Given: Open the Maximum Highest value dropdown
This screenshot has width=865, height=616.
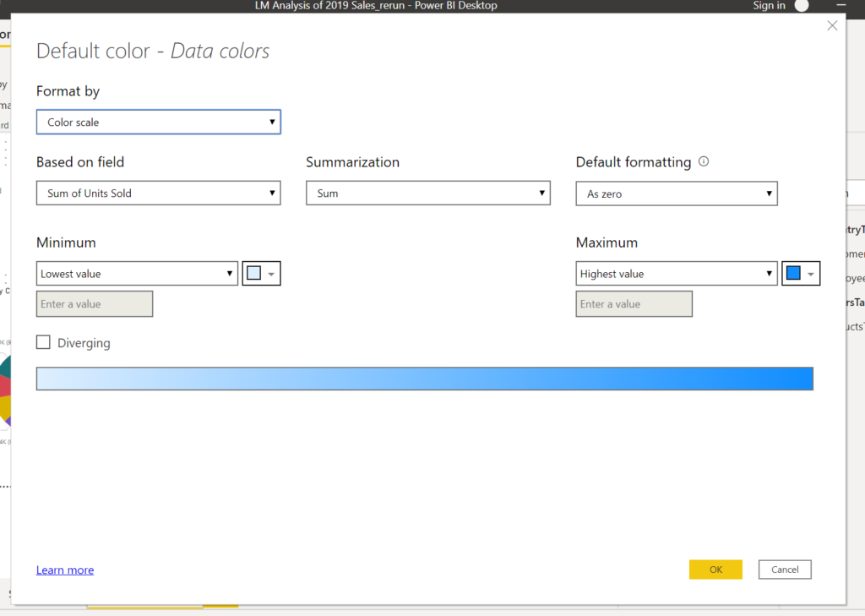Looking at the screenshot, I should [676, 274].
